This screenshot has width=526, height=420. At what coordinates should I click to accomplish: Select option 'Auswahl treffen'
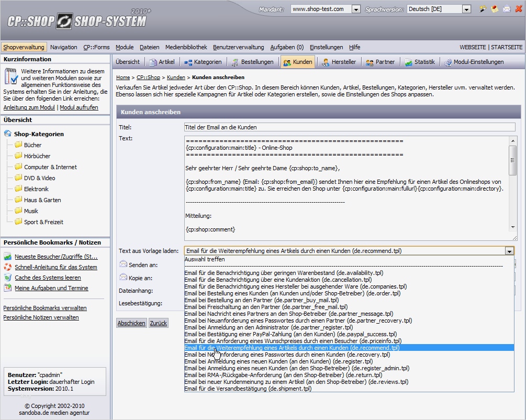[x=349, y=259]
